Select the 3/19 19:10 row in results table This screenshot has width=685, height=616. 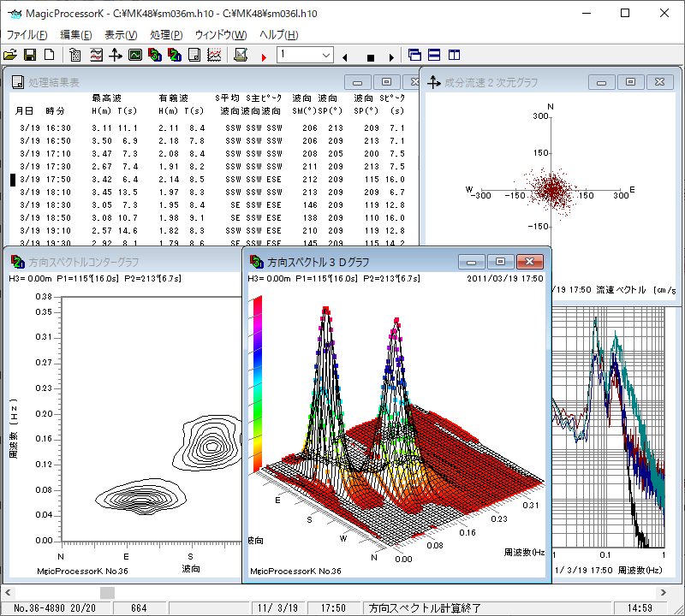tap(211, 230)
